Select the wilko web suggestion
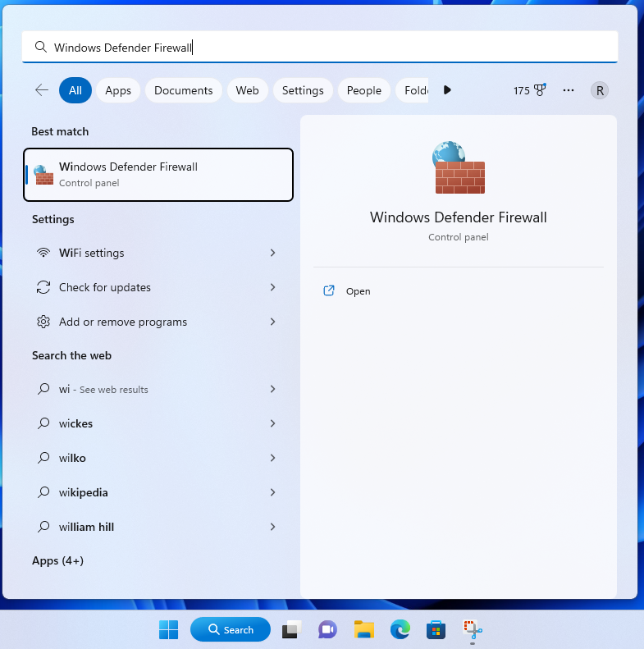644x649 pixels. point(158,458)
